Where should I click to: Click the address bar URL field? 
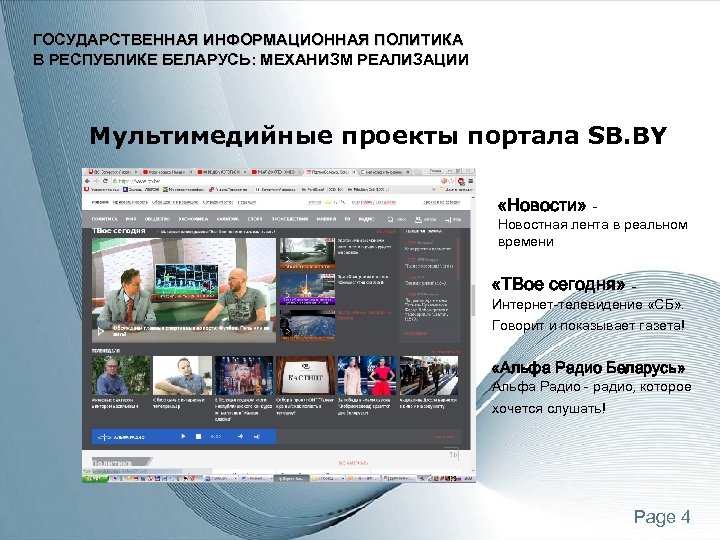276,181
